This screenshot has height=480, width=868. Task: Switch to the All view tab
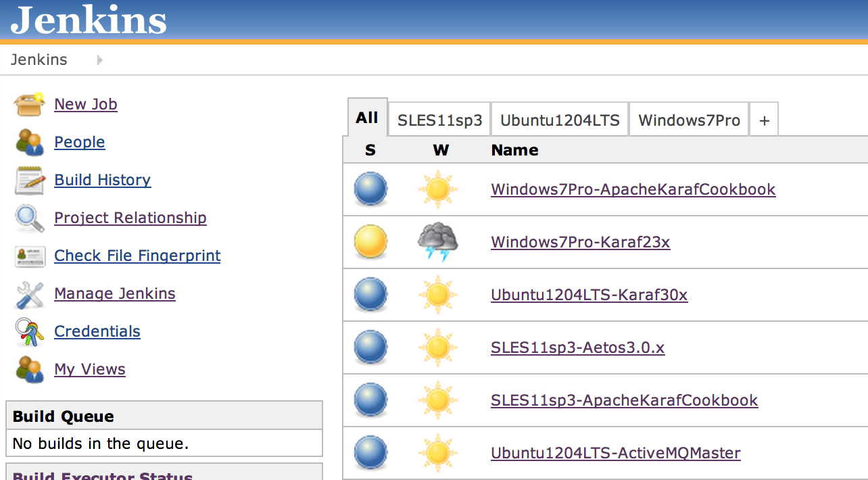(x=367, y=118)
